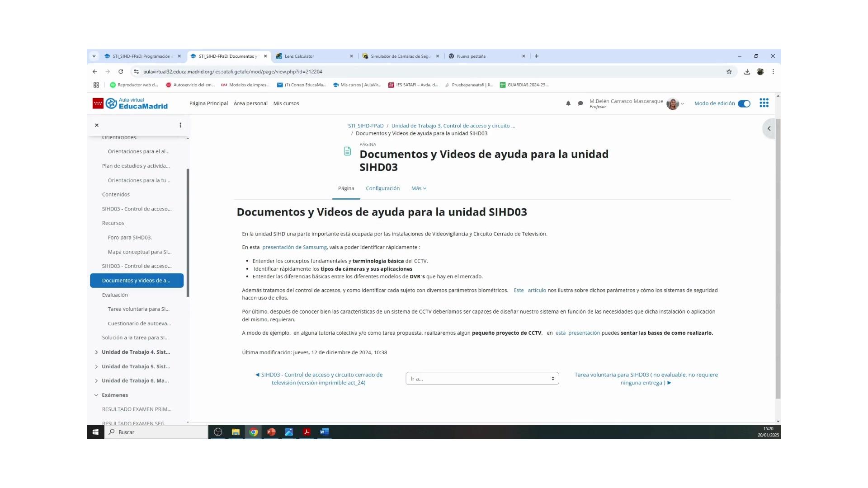Open the messages chat bubble icon
This screenshot has width=868, height=488.
(580, 103)
